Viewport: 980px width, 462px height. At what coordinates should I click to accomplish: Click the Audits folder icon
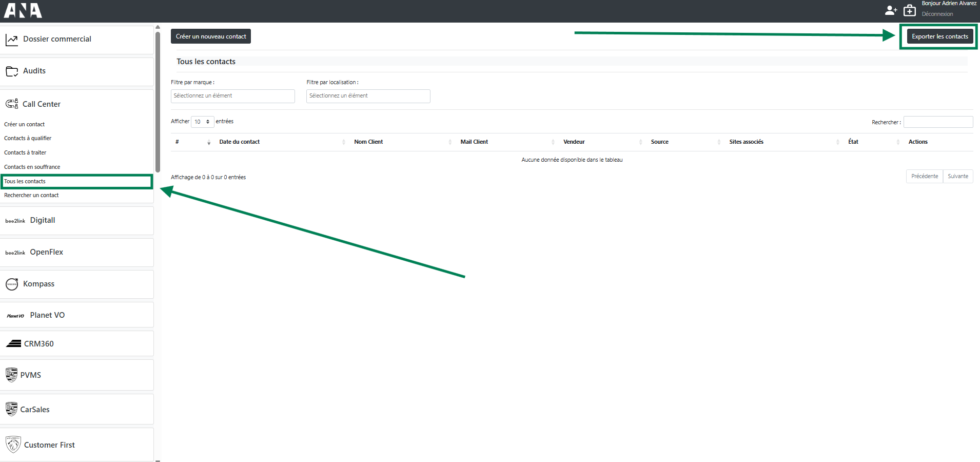12,71
